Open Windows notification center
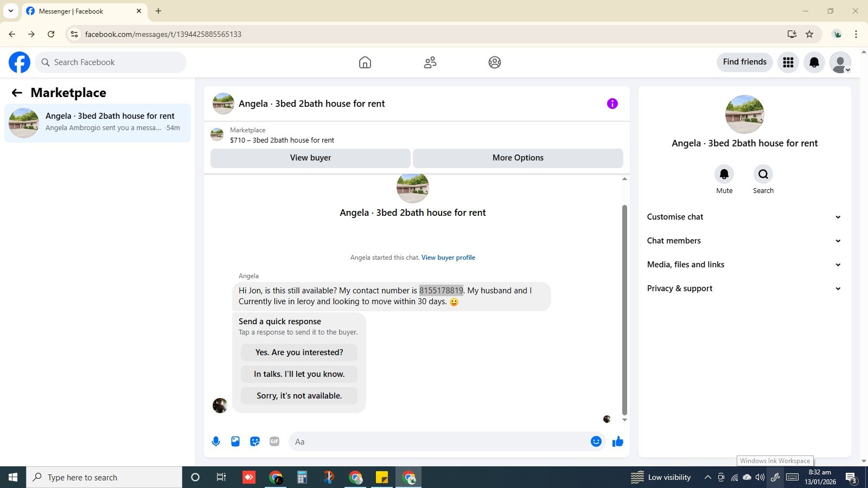Image resolution: width=868 pixels, height=488 pixels. point(851,477)
